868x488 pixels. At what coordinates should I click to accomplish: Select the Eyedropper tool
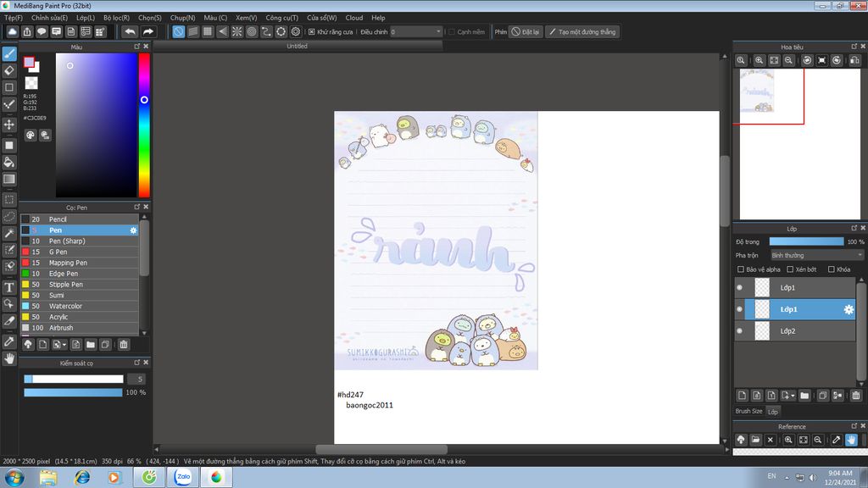pyautogui.click(x=9, y=341)
